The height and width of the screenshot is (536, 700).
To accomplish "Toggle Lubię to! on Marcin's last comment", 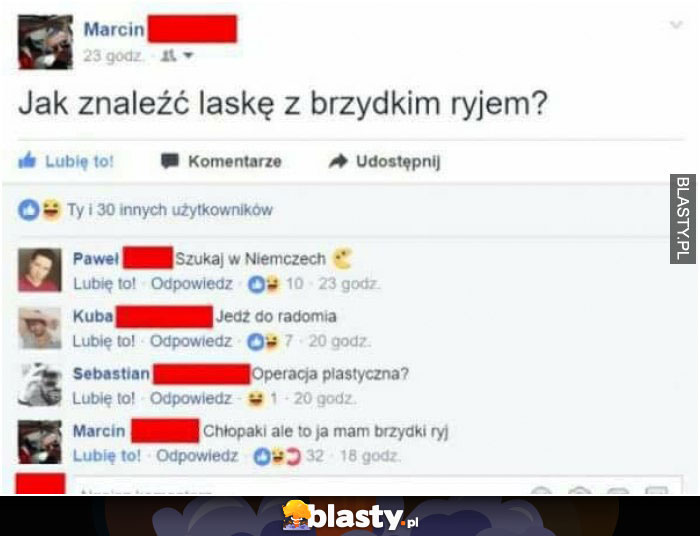I will click(107, 456).
